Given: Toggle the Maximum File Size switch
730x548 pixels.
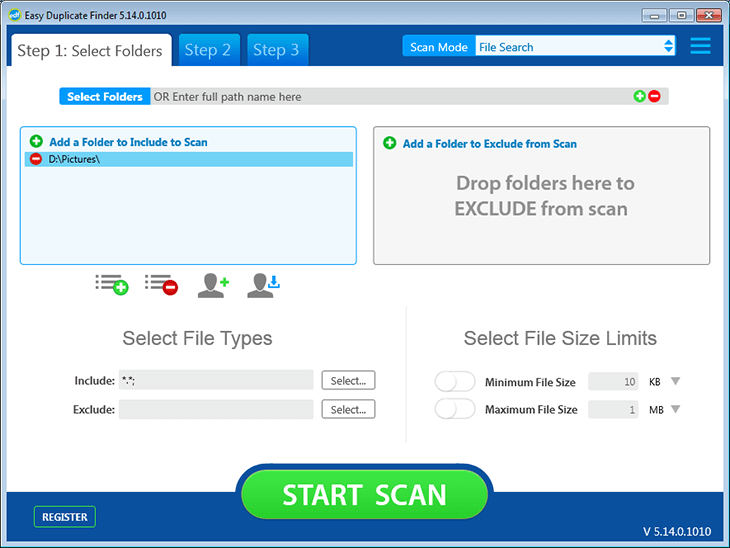Looking at the screenshot, I should [x=455, y=409].
